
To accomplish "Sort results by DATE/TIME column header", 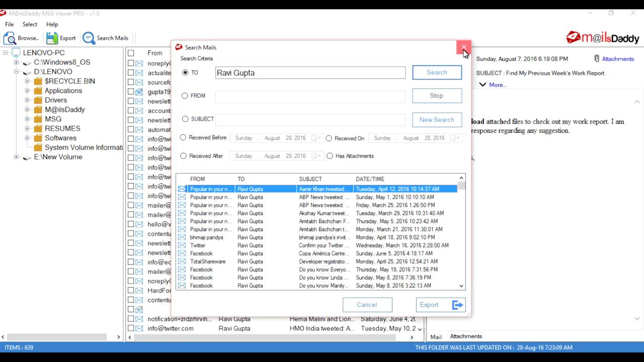I will 370,179.
